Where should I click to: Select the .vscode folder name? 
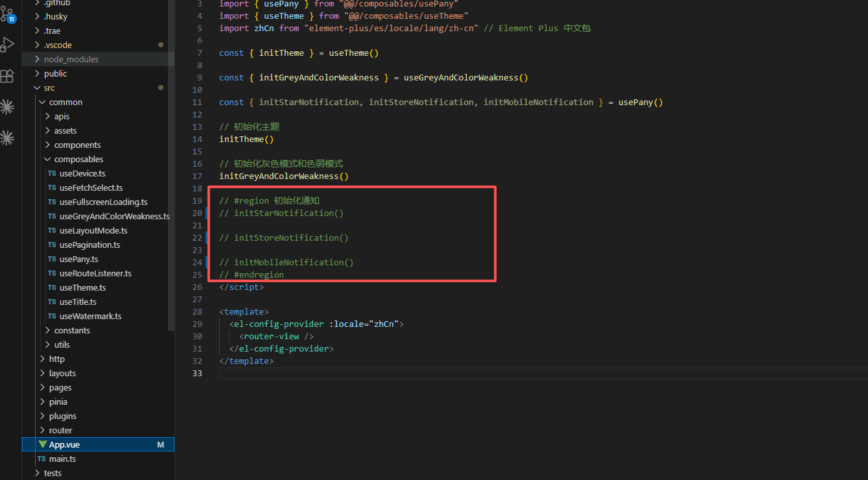coord(58,45)
